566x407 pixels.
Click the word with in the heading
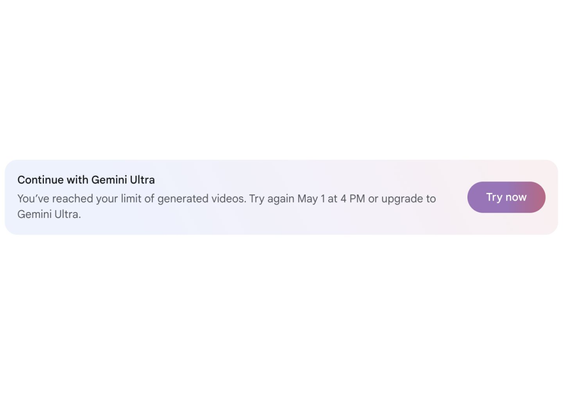pyautogui.click(x=77, y=180)
